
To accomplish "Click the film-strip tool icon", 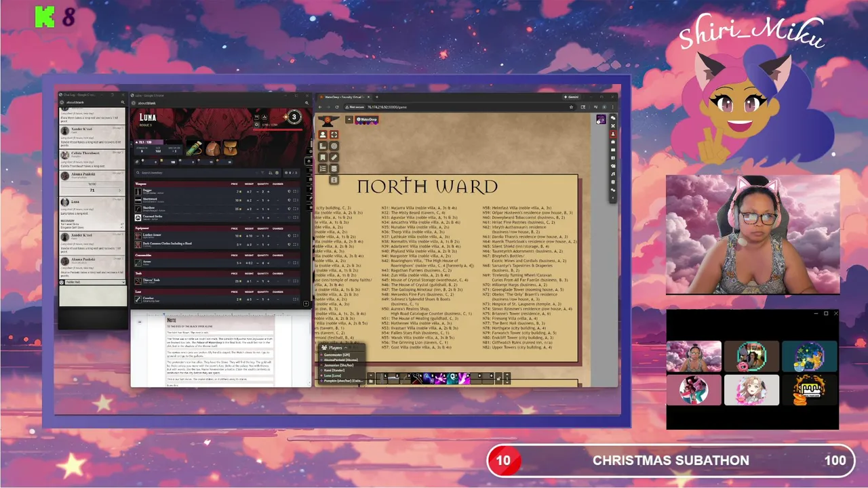I will pos(334,180).
